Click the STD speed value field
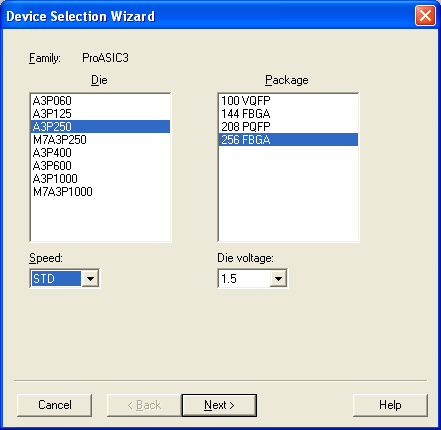 point(56,278)
